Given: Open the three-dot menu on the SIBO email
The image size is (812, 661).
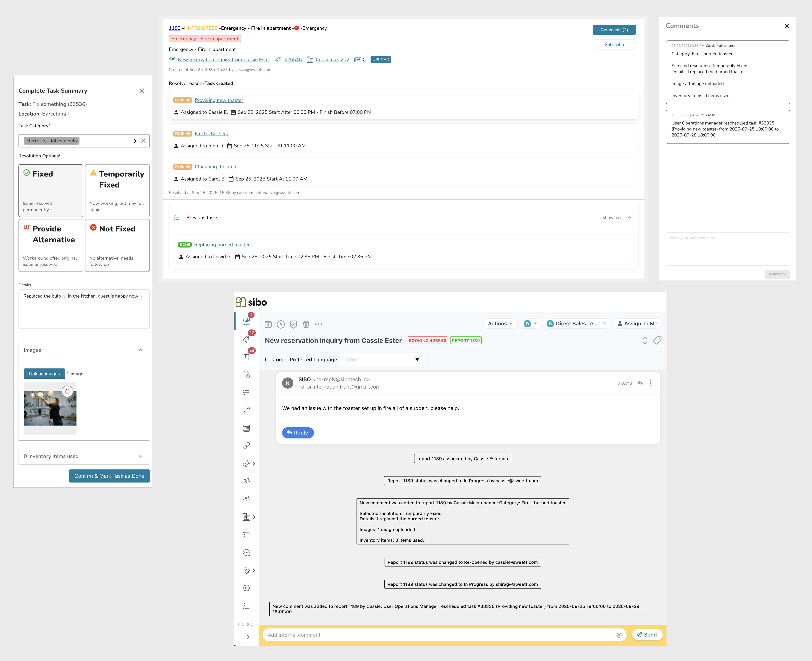Looking at the screenshot, I should coord(651,383).
